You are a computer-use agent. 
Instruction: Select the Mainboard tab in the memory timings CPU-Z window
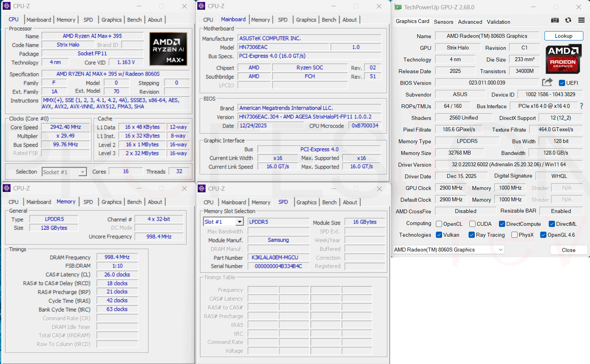pyautogui.click(x=39, y=202)
